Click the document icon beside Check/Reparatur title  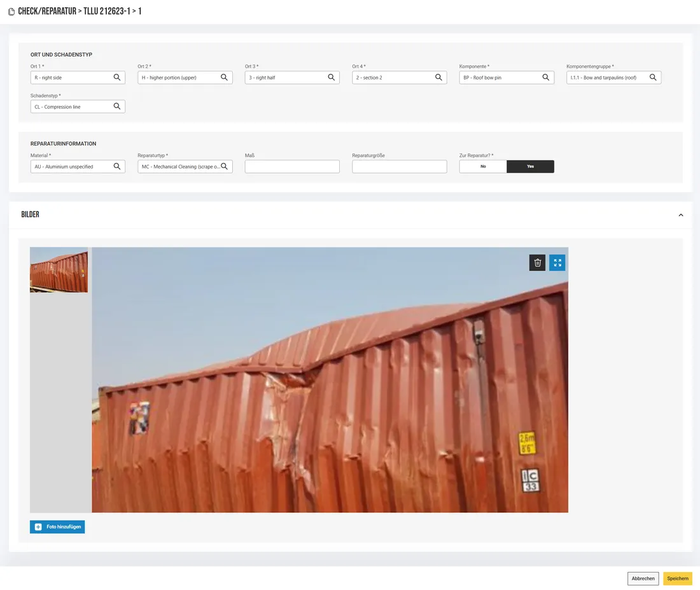pyautogui.click(x=11, y=11)
